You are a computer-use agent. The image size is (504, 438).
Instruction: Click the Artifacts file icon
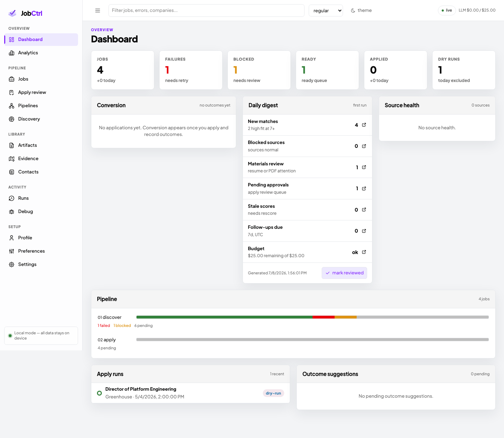(12, 145)
